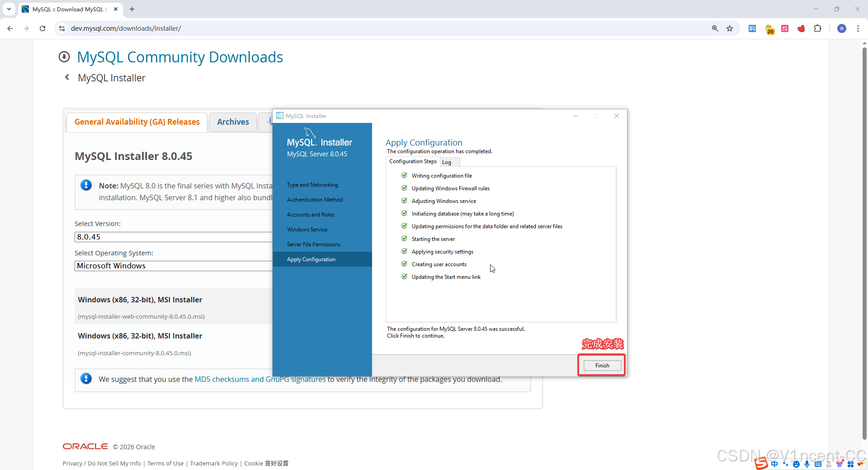Click the info icon beside MD5 suggestion
Image resolution: width=868 pixels, height=470 pixels.
pyautogui.click(x=86, y=379)
